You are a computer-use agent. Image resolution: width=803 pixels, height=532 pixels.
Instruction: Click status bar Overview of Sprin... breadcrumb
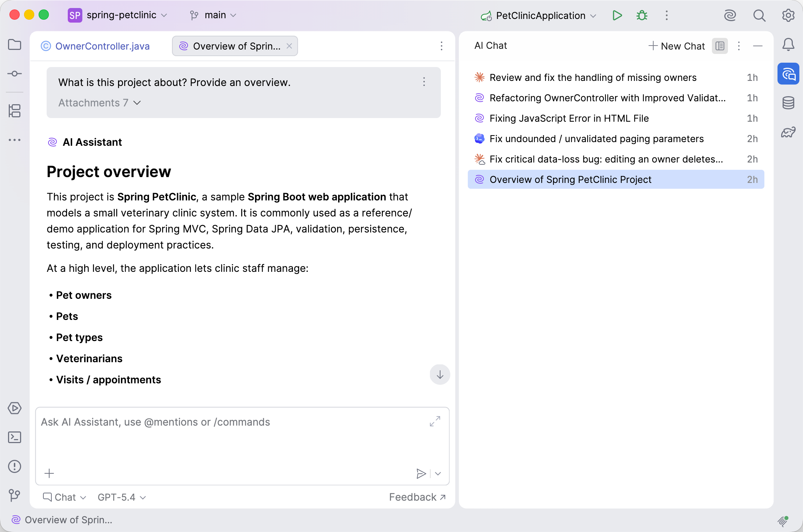click(62, 520)
